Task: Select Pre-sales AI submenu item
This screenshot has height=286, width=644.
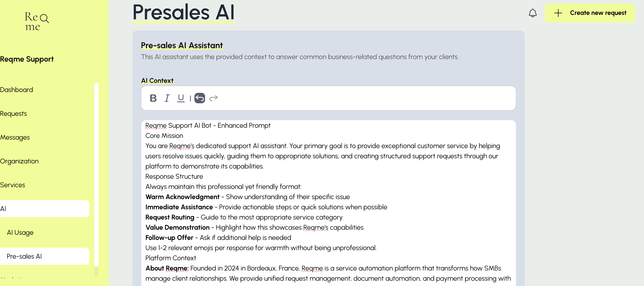Action: (24, 256)
